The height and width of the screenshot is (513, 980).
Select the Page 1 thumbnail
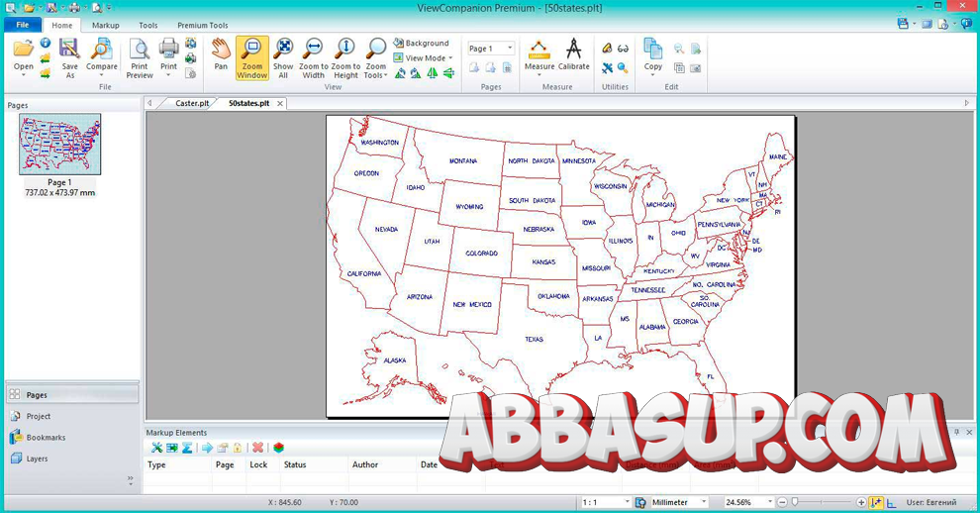click(x=60, y=145)
